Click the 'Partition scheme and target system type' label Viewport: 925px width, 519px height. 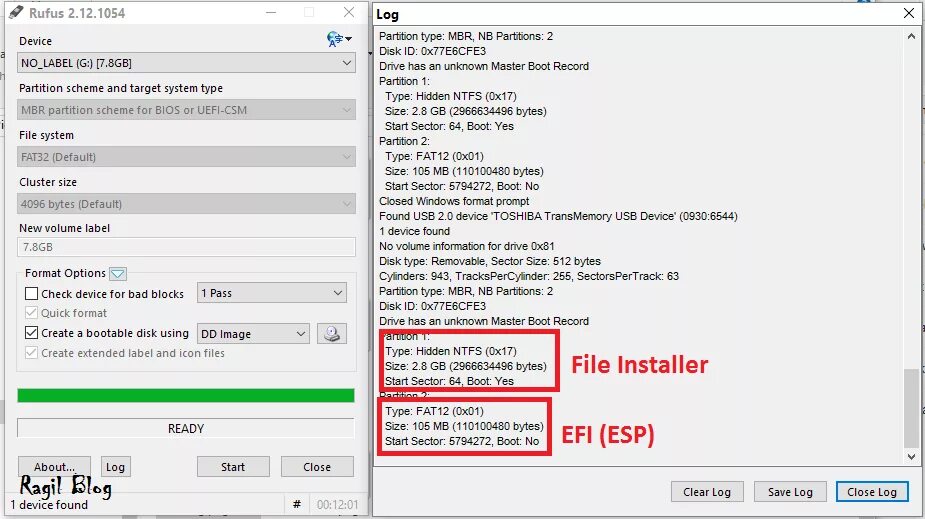click(x=121, y=88)
